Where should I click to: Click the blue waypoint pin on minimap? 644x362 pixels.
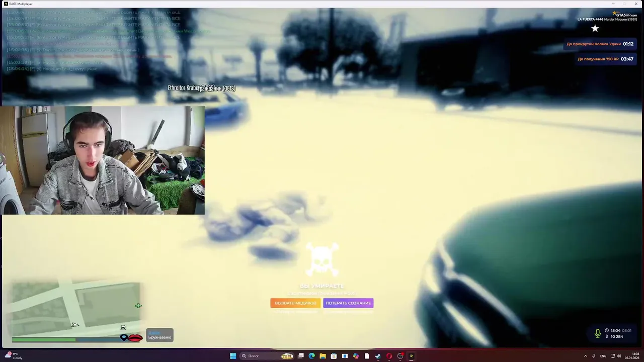(124, 337)
